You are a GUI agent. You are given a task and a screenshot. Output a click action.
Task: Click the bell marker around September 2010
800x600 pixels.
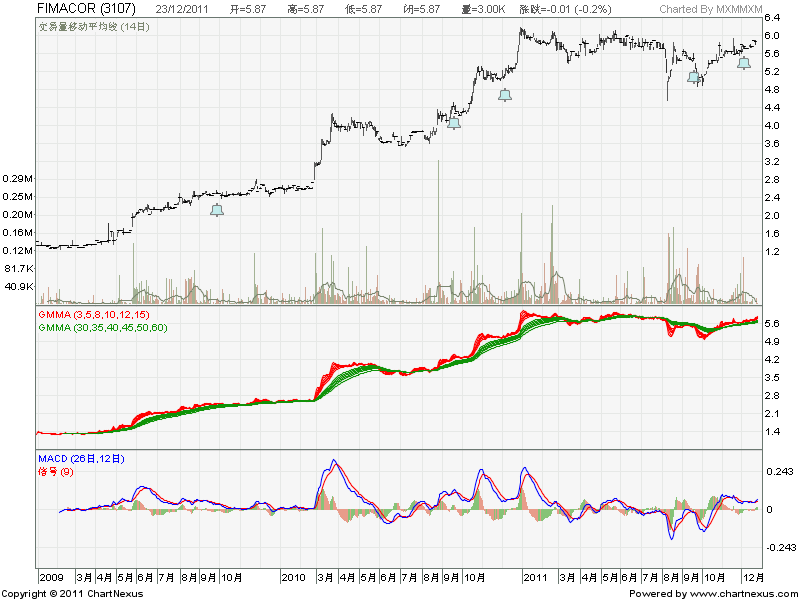click(x=453, y=123)
